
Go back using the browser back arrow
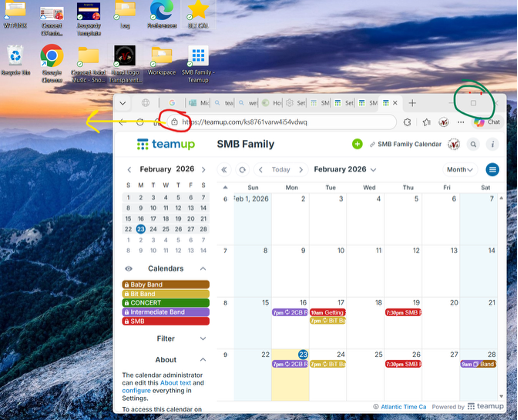point(123,122)
